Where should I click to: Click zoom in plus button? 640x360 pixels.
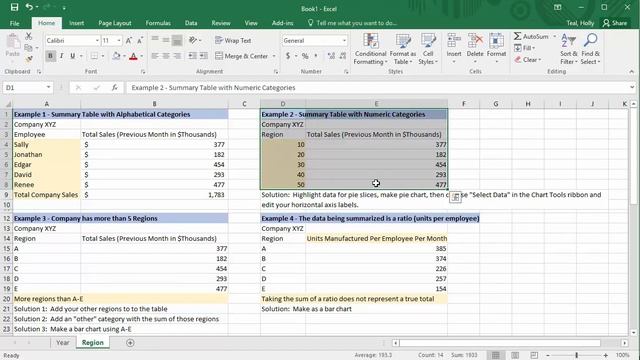[x=606, y=356]
